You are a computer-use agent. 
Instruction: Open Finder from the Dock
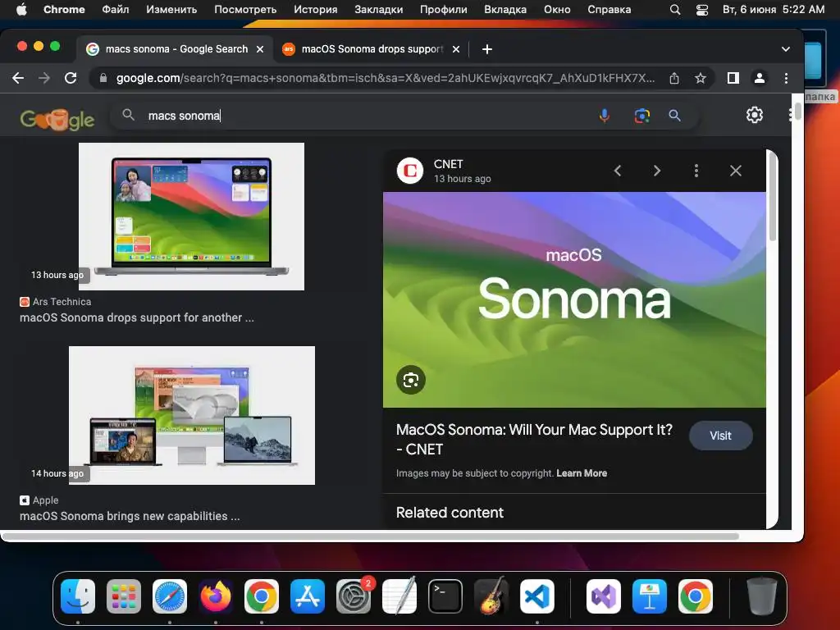[78, 596]
